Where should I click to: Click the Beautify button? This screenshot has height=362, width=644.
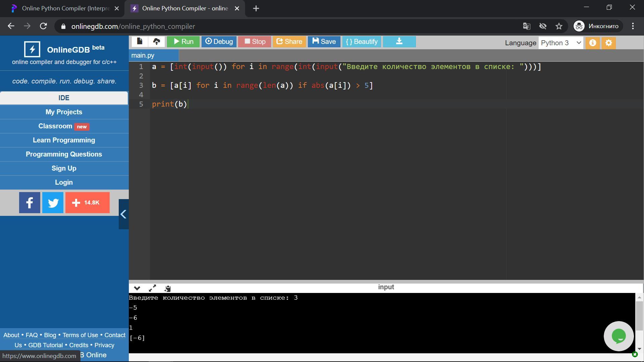coord(362,42)
